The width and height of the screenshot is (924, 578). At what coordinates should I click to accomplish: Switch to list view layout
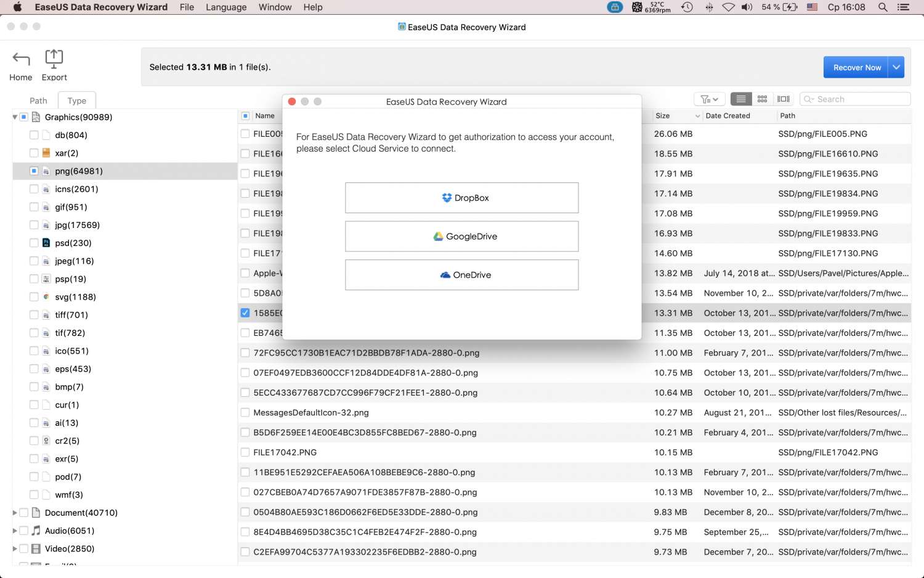tap(741, 99)
